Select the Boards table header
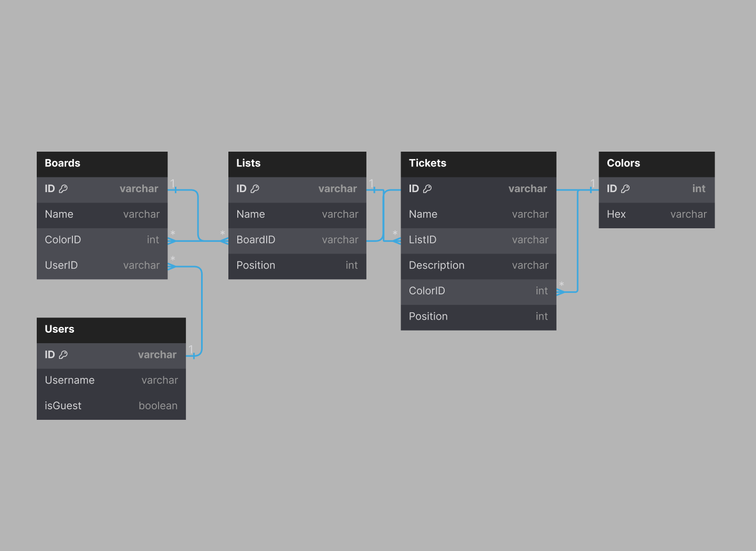This screenshot has height=551, width=756. (102, 164)
